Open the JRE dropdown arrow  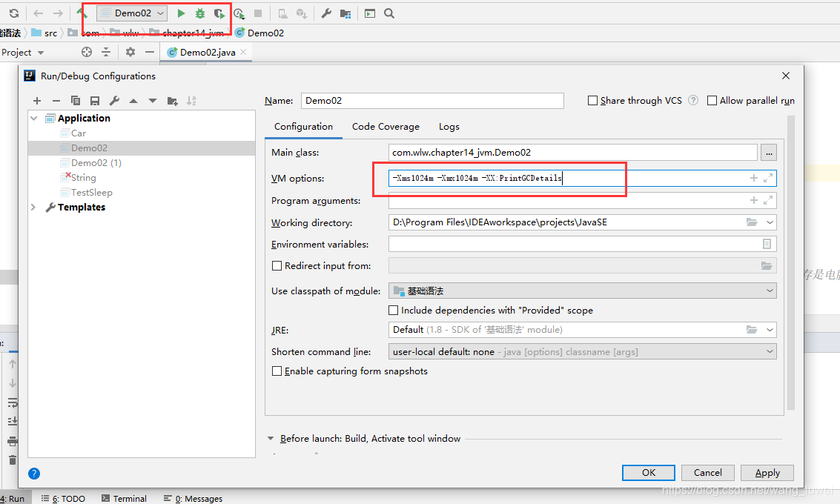point(770,330)
